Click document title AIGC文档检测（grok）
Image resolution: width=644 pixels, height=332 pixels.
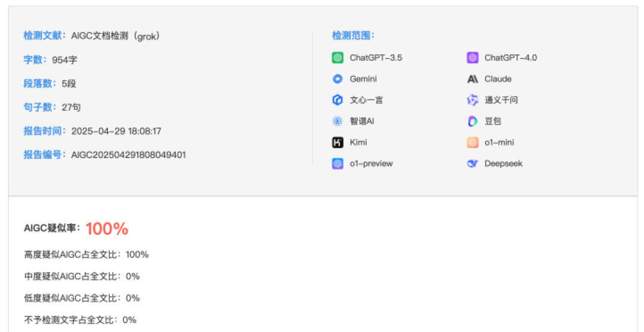pyautogui.click(x=116, y=36)
